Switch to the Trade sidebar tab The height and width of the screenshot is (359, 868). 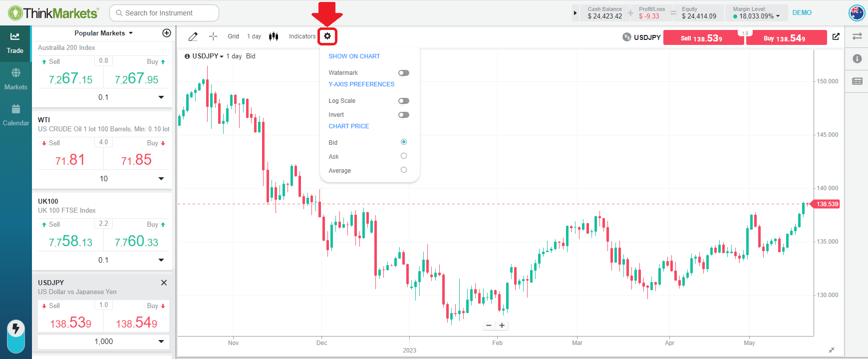pyautogui.click(x=15, y=43)
